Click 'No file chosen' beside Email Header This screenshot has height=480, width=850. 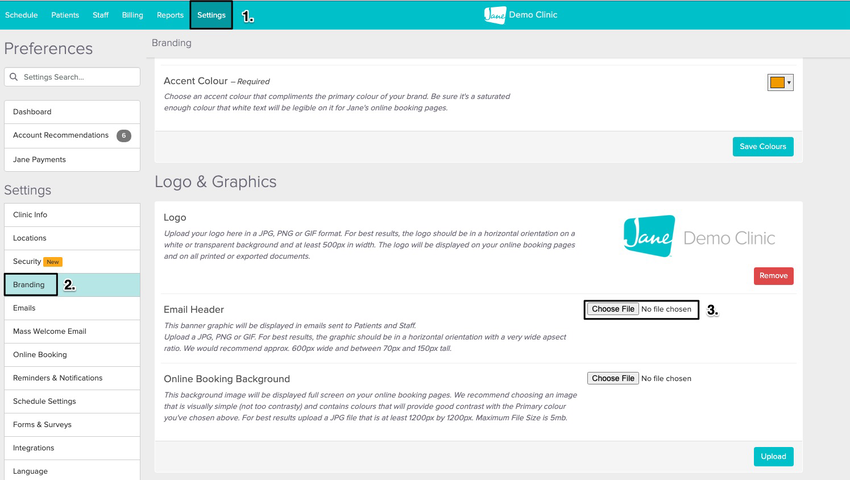click(666, 309)
